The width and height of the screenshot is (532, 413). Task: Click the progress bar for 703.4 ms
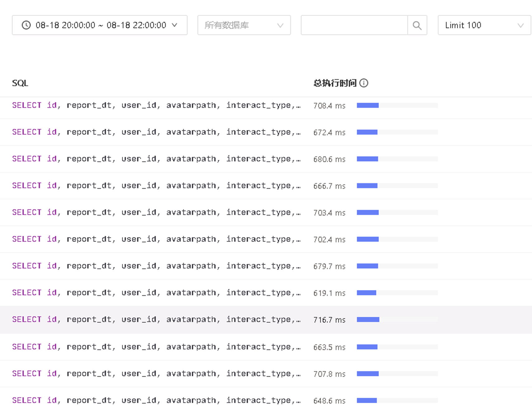pyautogui.click(x=397, y=212)
